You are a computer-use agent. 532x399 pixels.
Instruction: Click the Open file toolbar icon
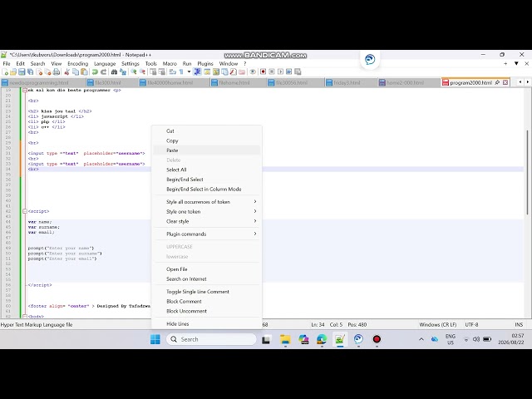(13, 72)
